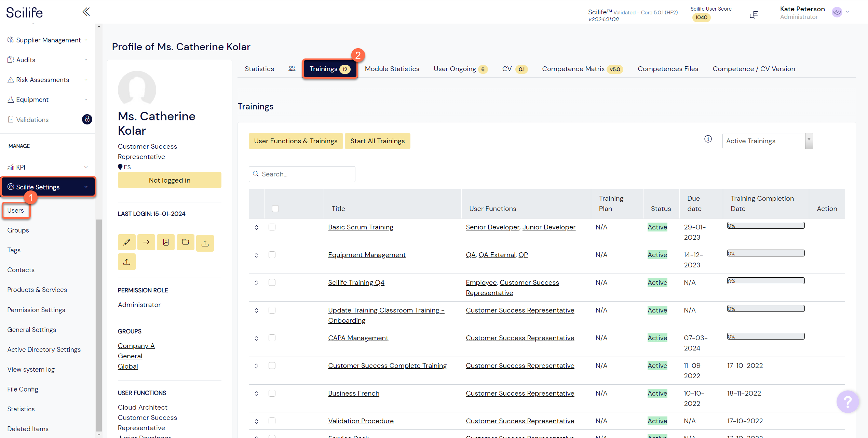
Task: Open the user account dropdown arrow
Action: [847, 12]
